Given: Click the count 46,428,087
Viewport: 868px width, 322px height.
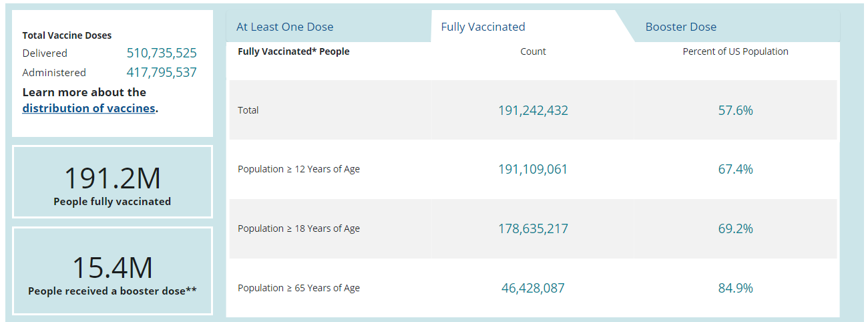Looking at the screenshot, I should click(x=533, y=288).
